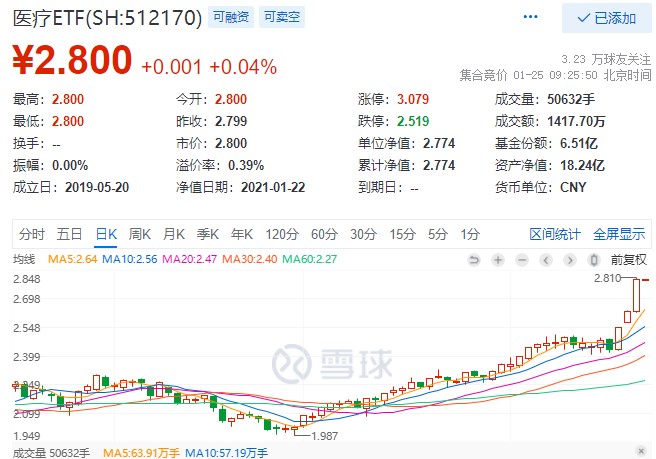Screen dimensions: 656x459
Task: Open 全屏显示 fullscreen chart view
Action: click(619, 234)
